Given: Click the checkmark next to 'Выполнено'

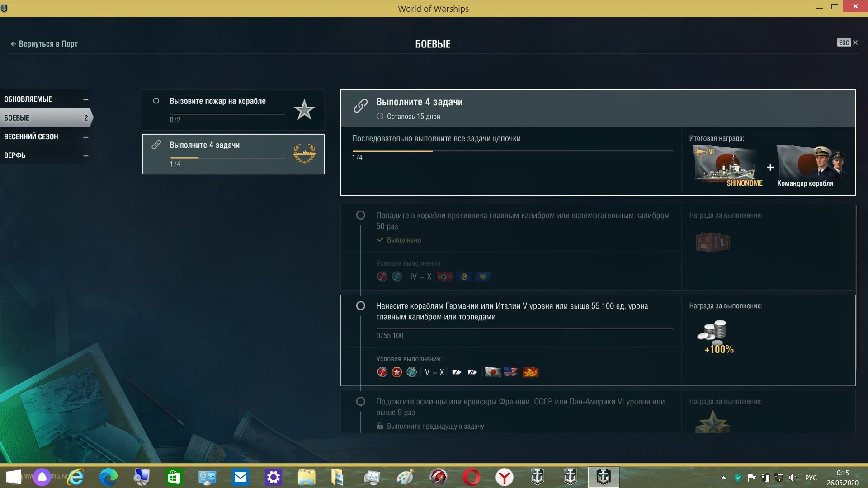Looking at the screenshot, I should [x=380, y=240].
